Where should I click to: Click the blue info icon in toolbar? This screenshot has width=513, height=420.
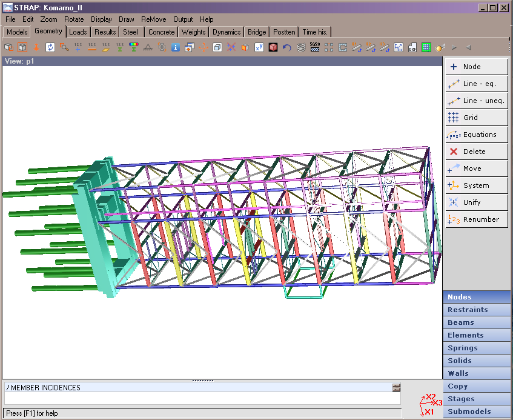pyautogui.click(x=176, y=47)
